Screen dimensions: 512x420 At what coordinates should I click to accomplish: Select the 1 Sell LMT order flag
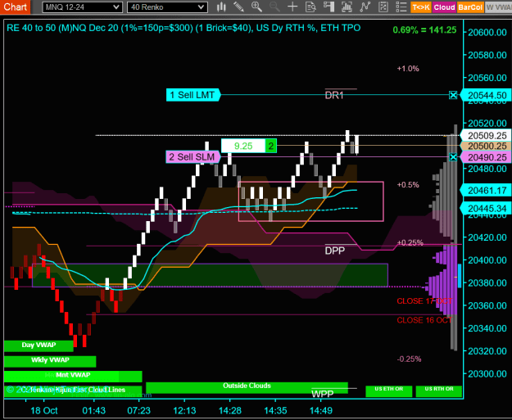(x=193, y=95)
